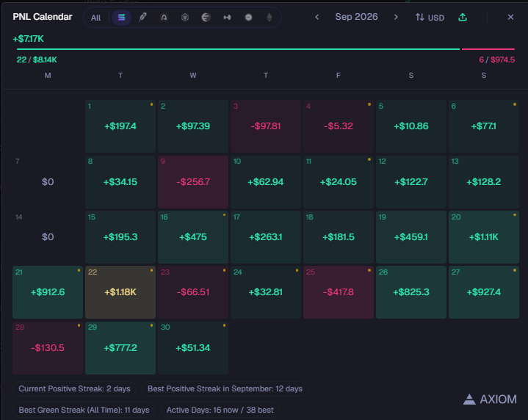This screenshot has width=528, height=420.
Task: Open the day cell showing +$62.94
Action: coord(266,182)
